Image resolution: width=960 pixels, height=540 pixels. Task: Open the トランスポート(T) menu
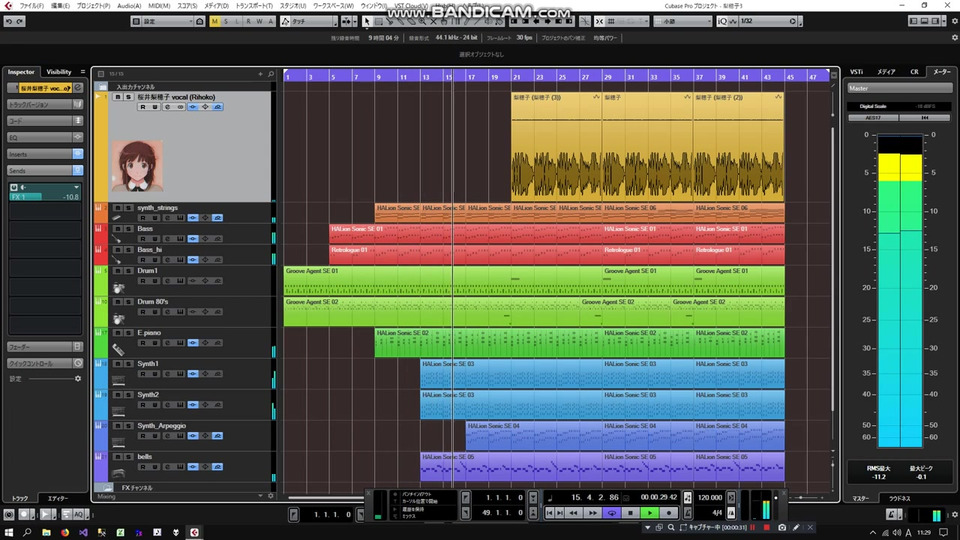(254, 6)
